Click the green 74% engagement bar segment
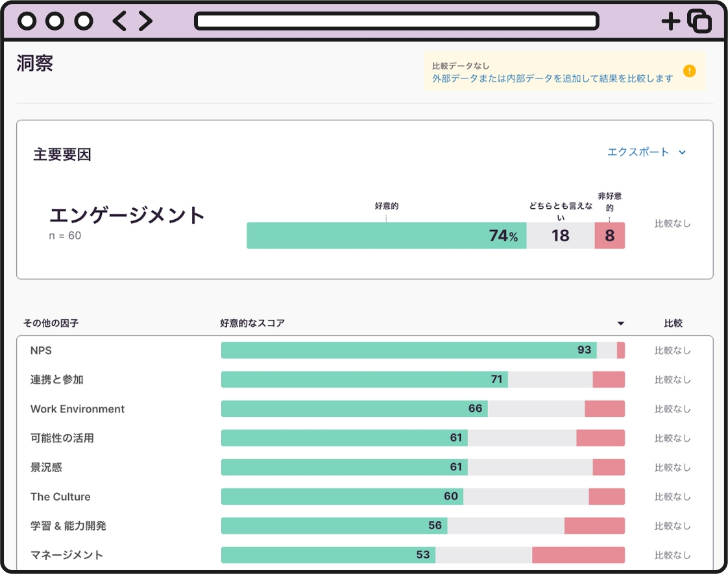 [x=386, y=236]
